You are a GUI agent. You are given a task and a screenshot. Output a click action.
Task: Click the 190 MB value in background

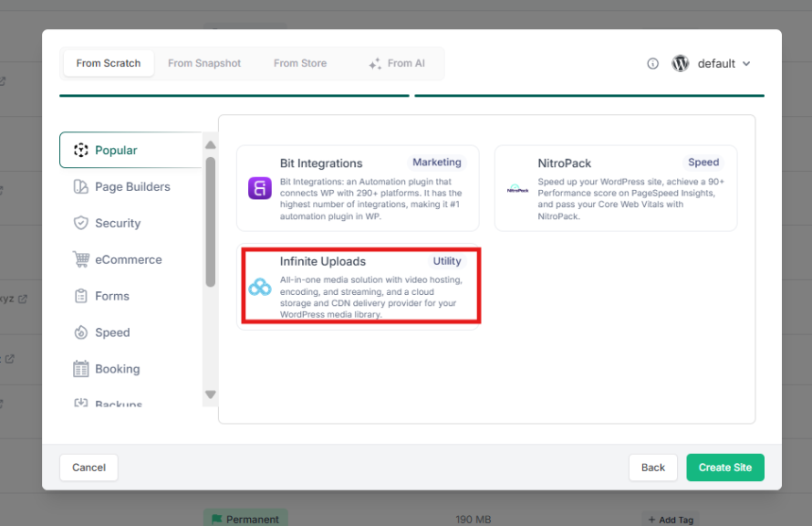474,520
